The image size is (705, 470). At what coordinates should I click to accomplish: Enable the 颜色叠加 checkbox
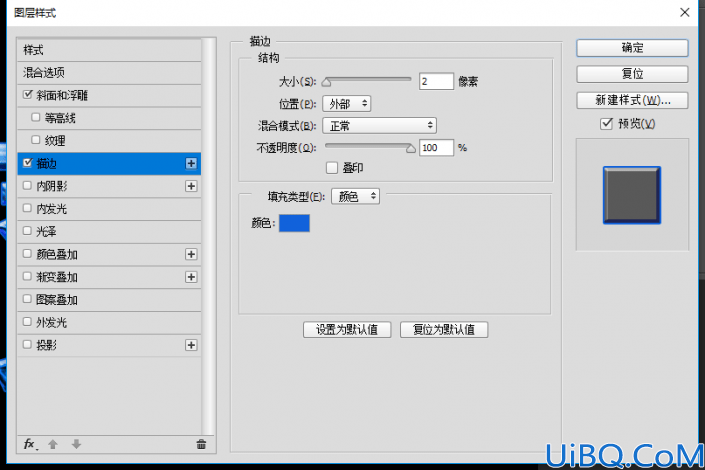coord(27,254)
